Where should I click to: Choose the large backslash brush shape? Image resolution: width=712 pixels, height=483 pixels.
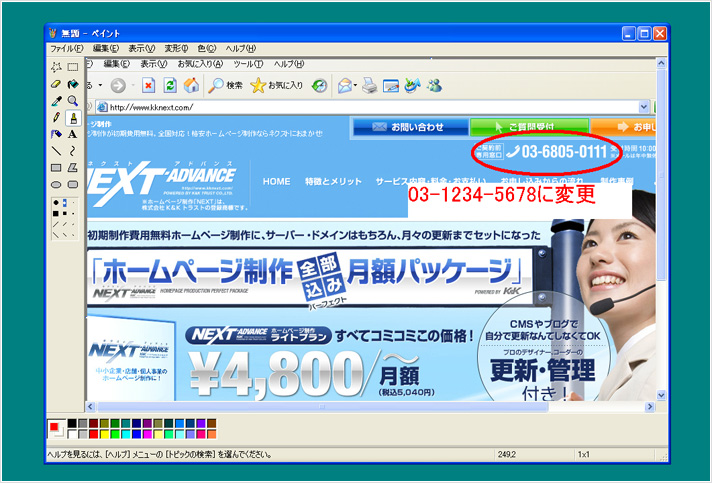56,235
